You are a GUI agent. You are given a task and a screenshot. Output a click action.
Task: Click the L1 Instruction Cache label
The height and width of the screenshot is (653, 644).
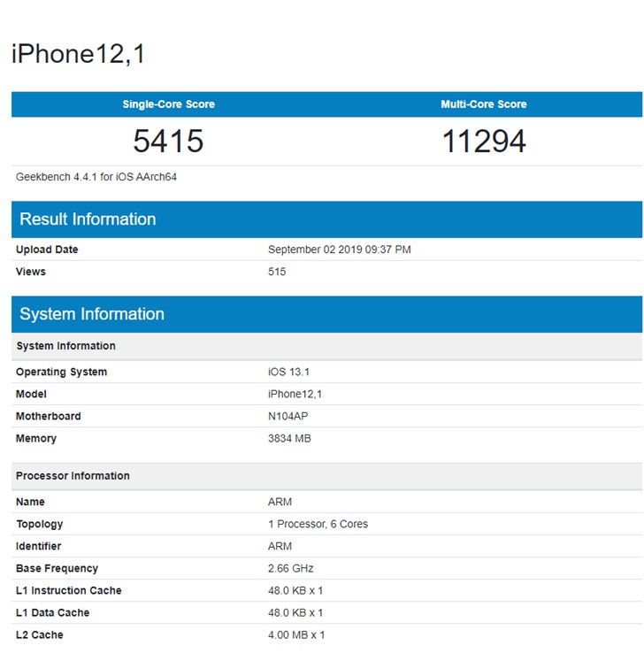tap(69, 590)
